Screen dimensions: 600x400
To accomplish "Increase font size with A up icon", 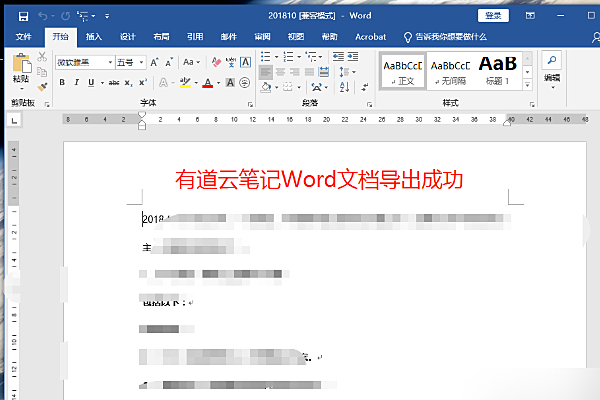I will tap(154, 62).
